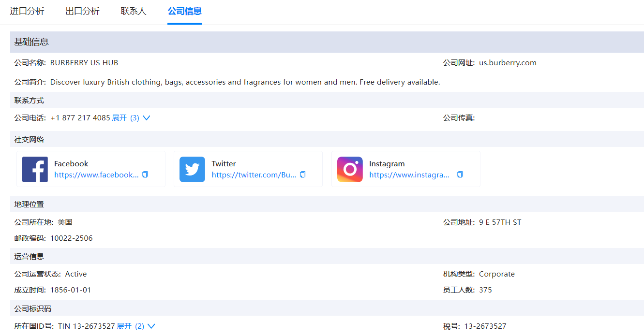Click the copy icon beside the Instagram URL
Screen dimensions: 644x336
[459, 175]
